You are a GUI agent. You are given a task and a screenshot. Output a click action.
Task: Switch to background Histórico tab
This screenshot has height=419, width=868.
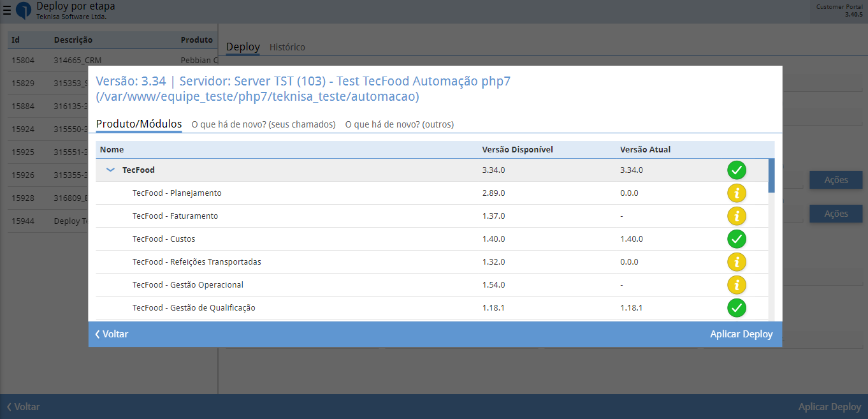click(287, 47)
